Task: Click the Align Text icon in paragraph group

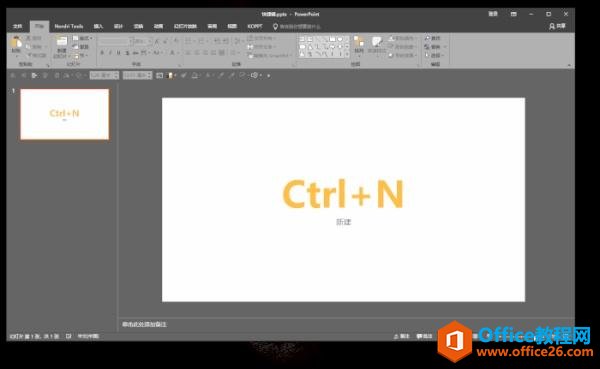Action: pos(250,47)
